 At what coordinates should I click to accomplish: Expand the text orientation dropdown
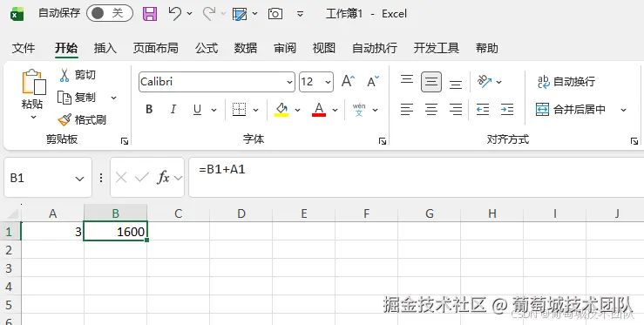coord(499,82)
